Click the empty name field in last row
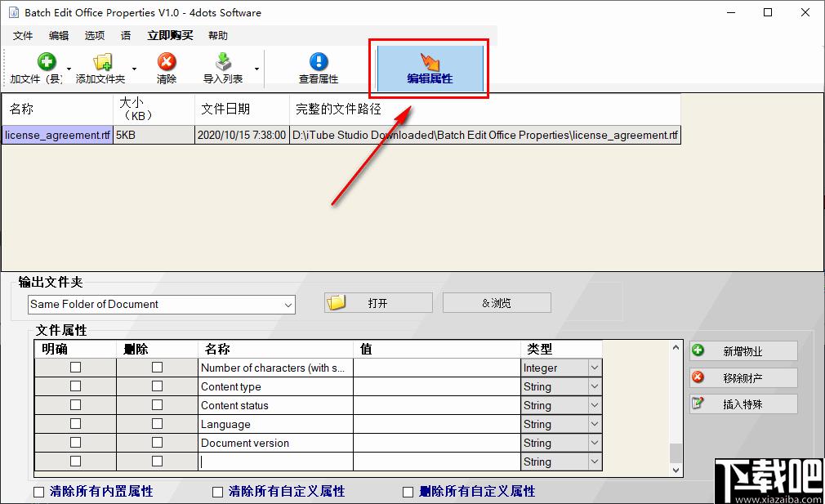Viewport: 825px width, 504px height. point(276,462)
